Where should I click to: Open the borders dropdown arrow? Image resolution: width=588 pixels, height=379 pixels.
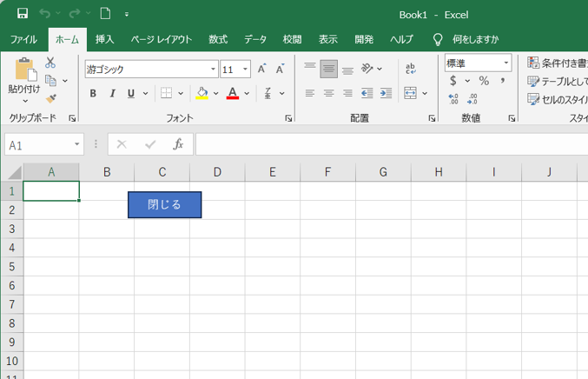pos(181,93)
